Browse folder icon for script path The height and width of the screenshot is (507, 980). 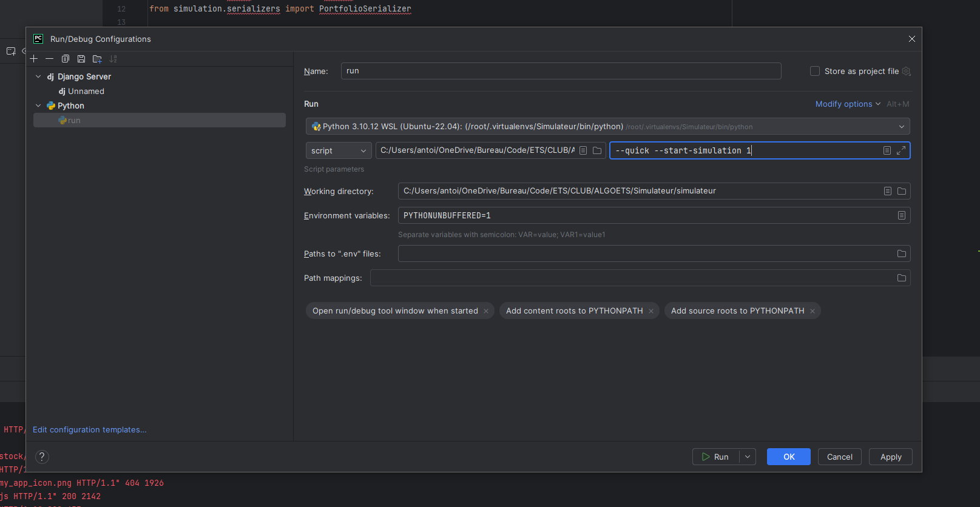point(597,150)
